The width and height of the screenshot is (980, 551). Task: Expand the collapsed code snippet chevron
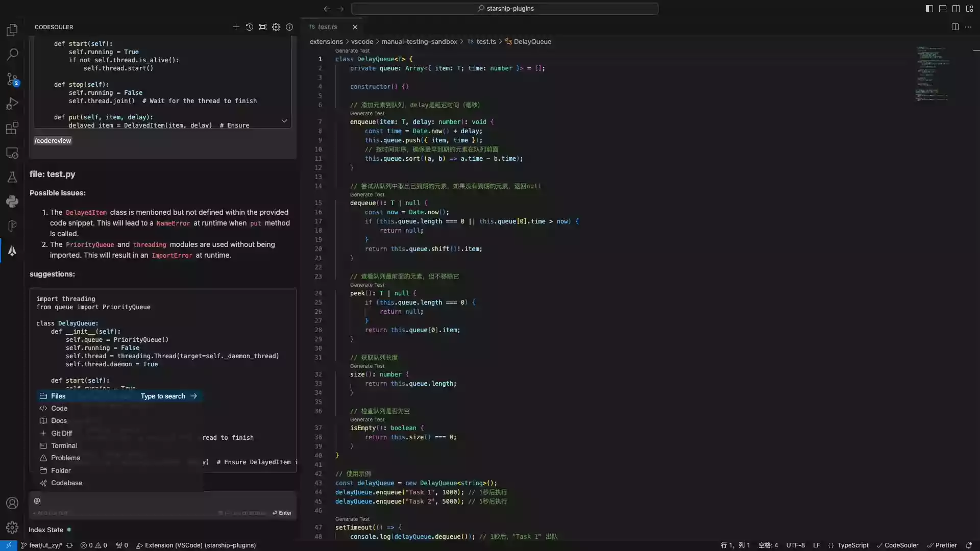click(284, 121)
